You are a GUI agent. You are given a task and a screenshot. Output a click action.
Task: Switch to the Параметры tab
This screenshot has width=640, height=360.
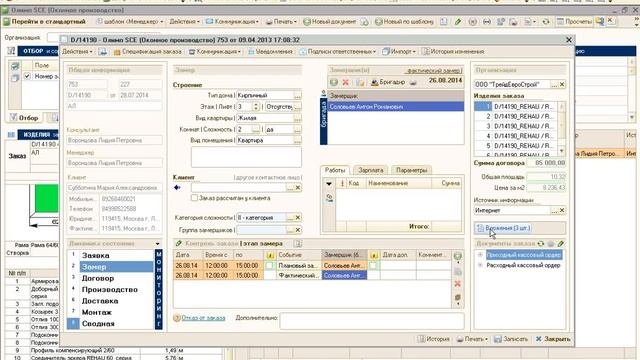click(411, 170)
